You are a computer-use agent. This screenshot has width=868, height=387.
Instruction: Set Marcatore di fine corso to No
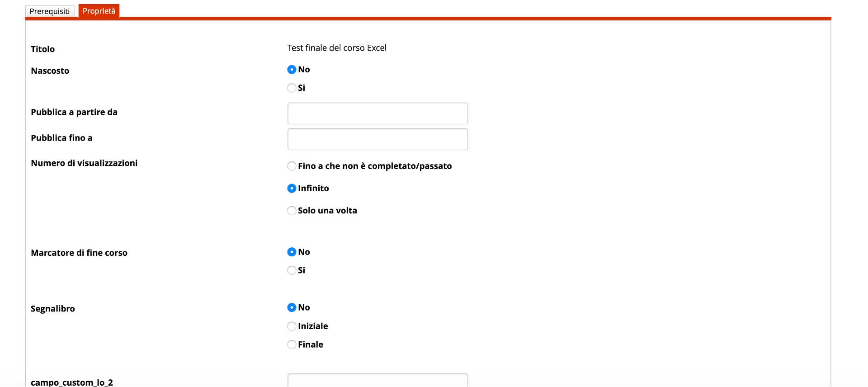292,252
